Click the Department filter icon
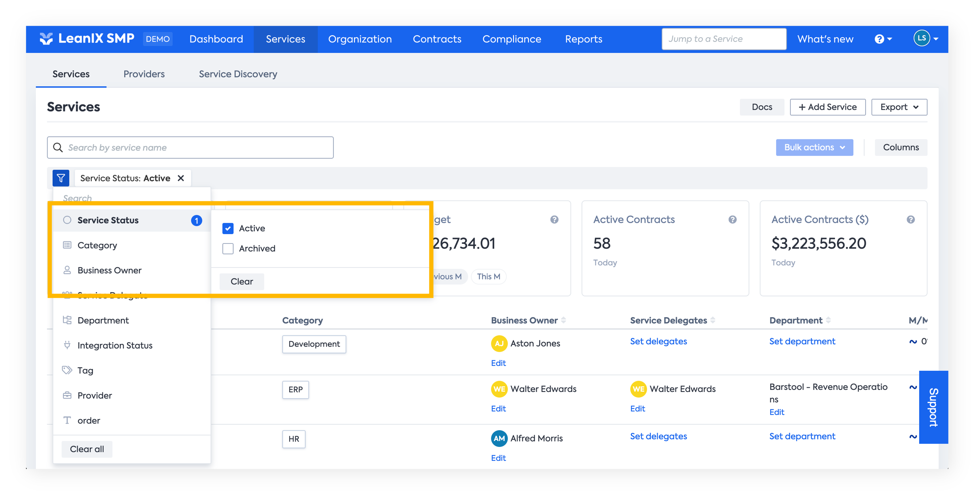 67,320
